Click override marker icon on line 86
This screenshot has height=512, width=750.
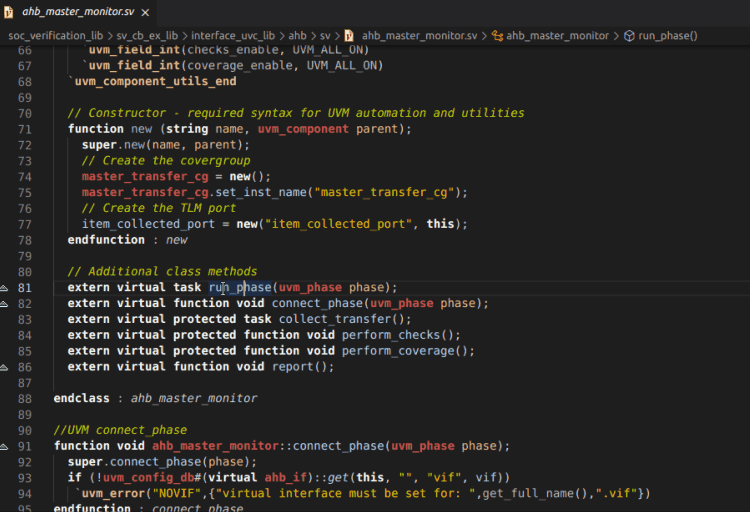pyautogui.click(x=4, y=367)
